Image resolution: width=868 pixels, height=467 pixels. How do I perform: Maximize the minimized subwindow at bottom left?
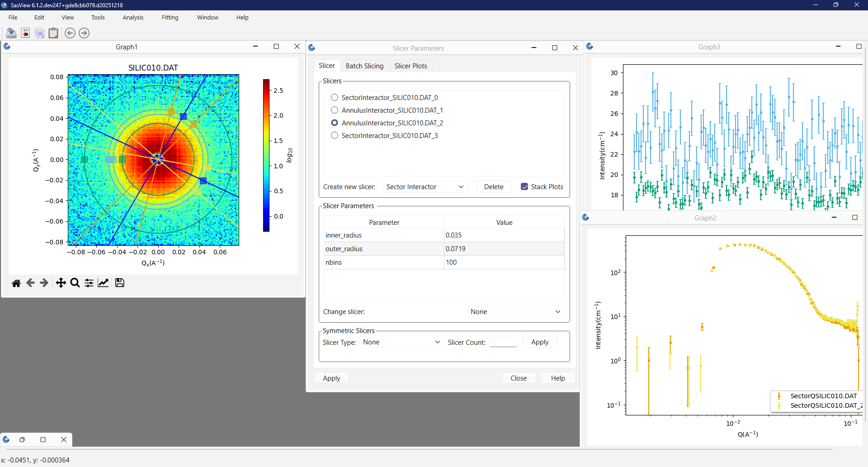(x=43, y=439)
